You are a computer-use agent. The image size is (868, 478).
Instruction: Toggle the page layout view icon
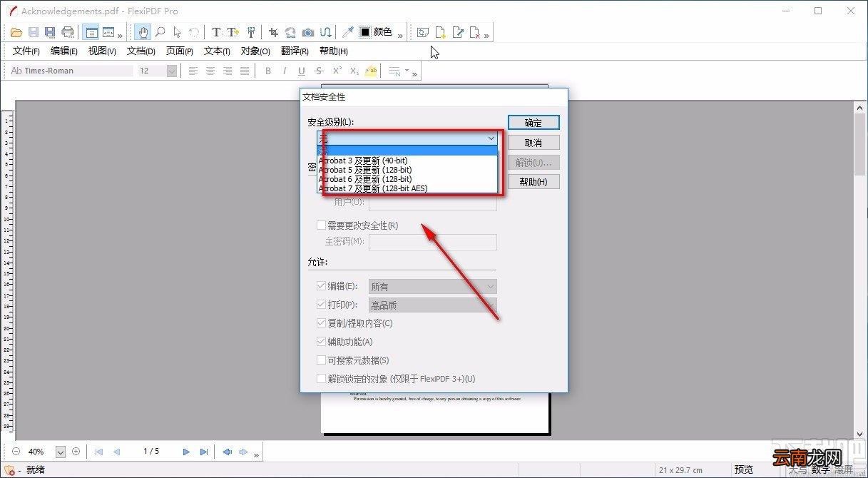point(91,32)
